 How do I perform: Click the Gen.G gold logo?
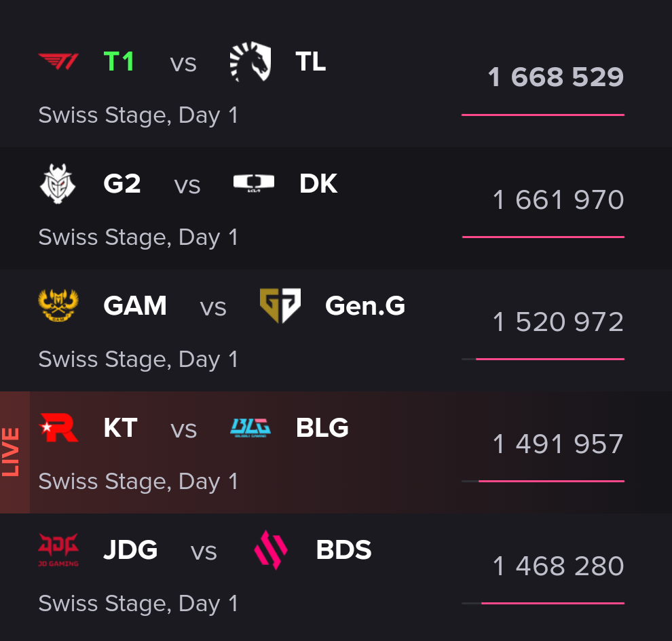(280, 306)
